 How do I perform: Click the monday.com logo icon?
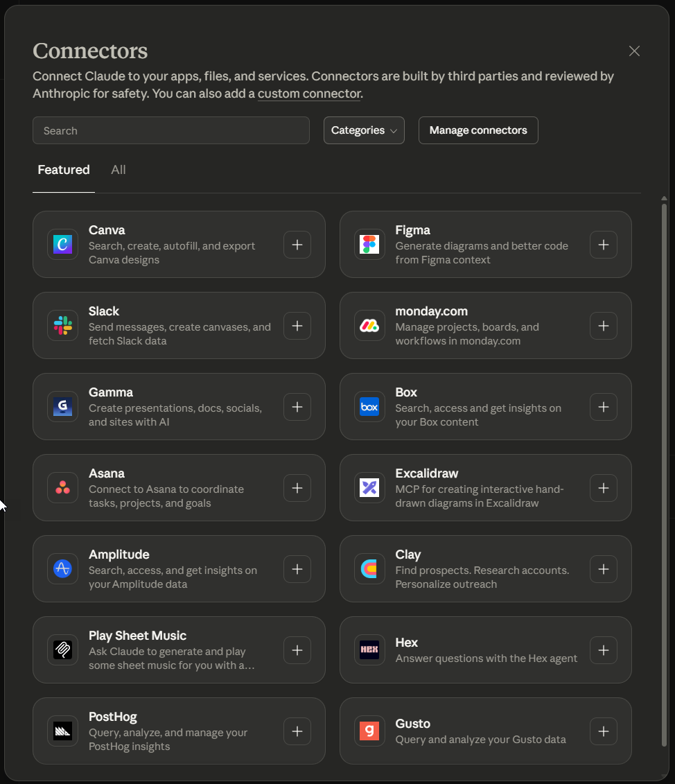(x=369, y=326)
